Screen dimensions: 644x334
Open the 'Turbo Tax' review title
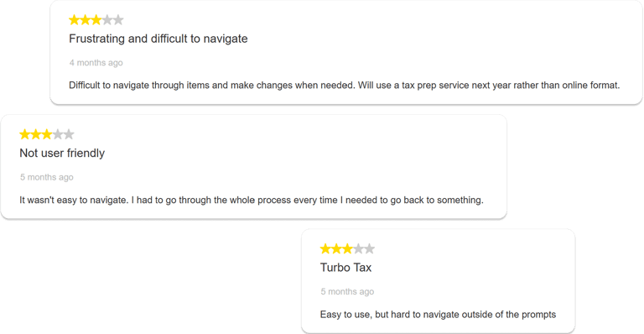[345, 268]
